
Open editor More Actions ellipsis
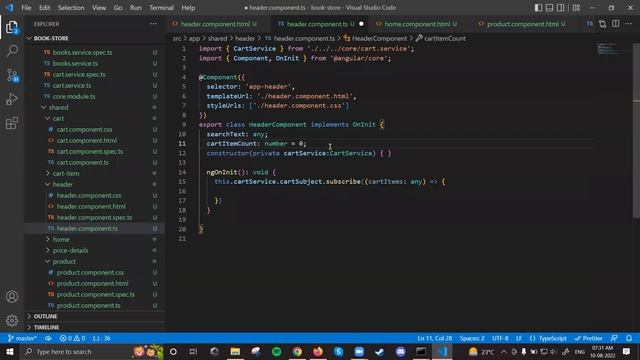tap(629, 24)
